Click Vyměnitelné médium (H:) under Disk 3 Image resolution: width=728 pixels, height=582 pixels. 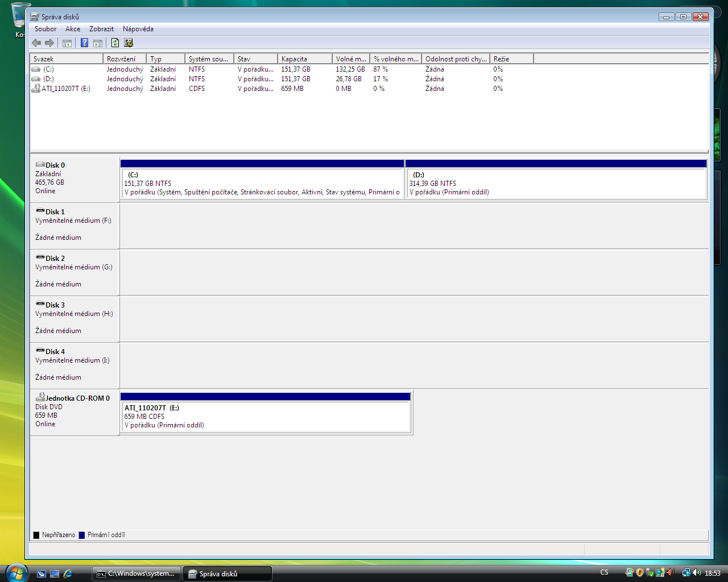coord(74,314)
